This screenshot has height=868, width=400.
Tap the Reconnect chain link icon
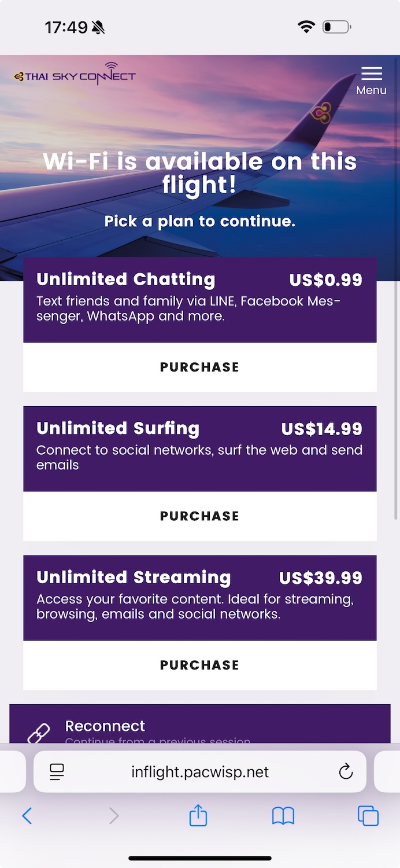point(39,733)
